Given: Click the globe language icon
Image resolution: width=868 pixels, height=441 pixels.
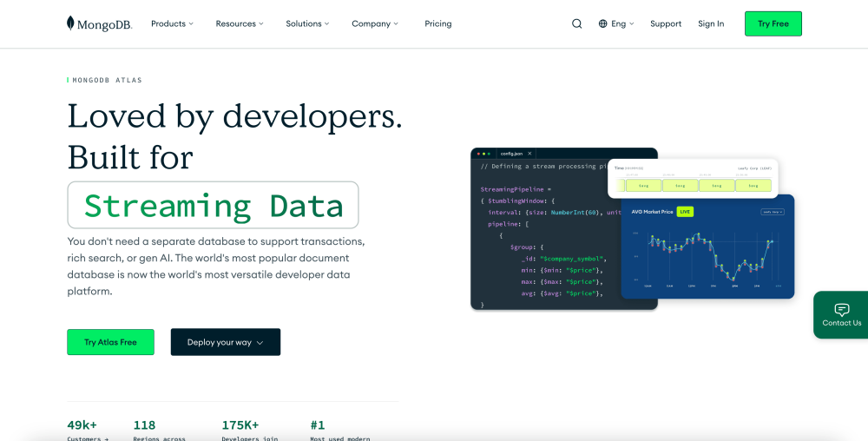Looking at the screenshot, I should coord(603,23).
